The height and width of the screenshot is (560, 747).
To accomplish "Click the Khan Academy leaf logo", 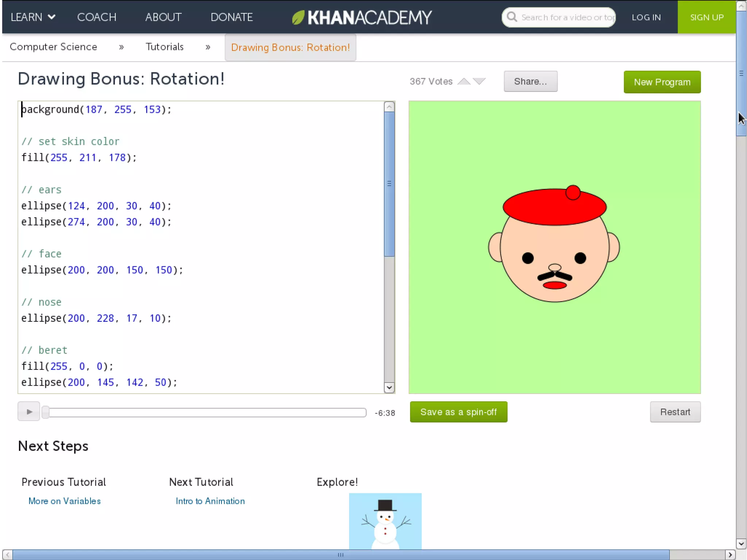I will click(x=298, y=17).
